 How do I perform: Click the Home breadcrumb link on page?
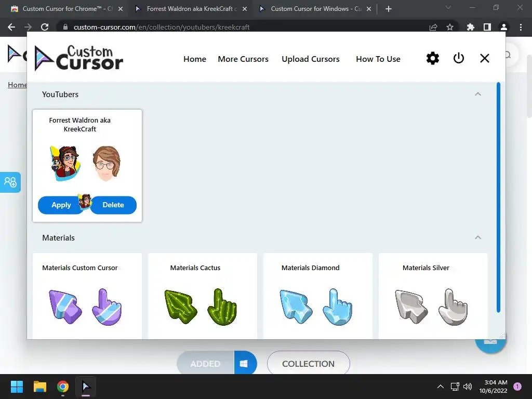coord(17,85)
